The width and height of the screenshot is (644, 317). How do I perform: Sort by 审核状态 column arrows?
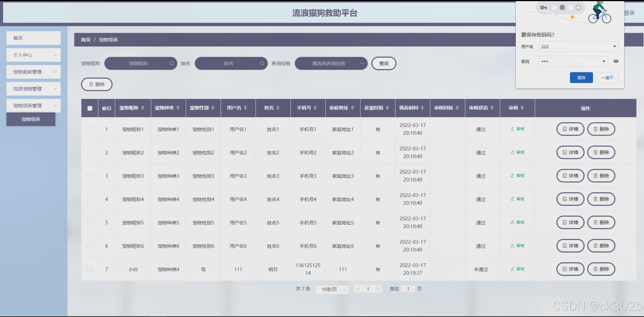point(492,108)
